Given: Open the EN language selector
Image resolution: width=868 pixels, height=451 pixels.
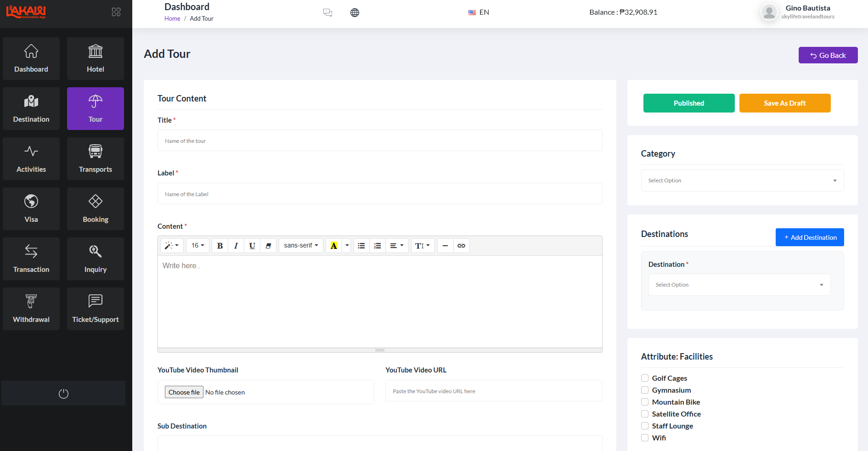Looking at the screenshot, I should click(479, 12).
